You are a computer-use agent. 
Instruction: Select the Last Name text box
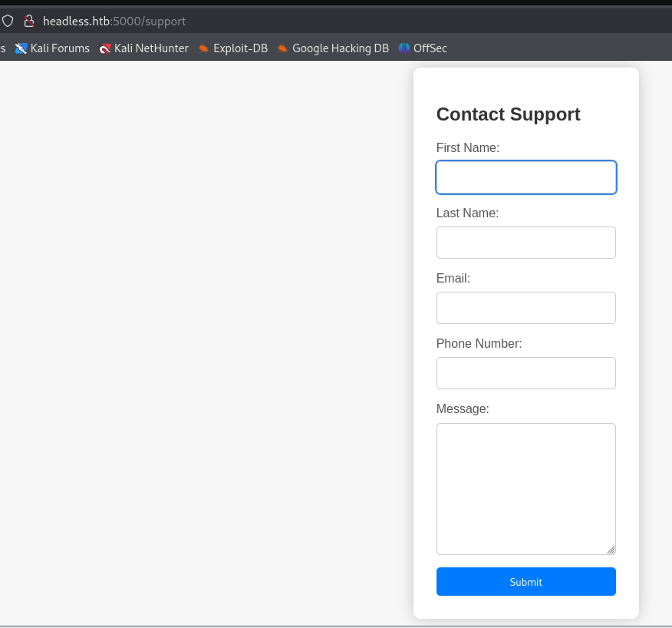[x=525, y=243]
